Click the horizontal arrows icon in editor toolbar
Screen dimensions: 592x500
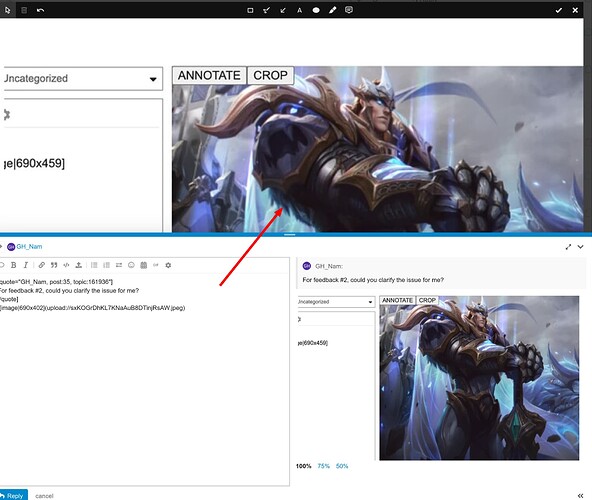coord(119,265)
